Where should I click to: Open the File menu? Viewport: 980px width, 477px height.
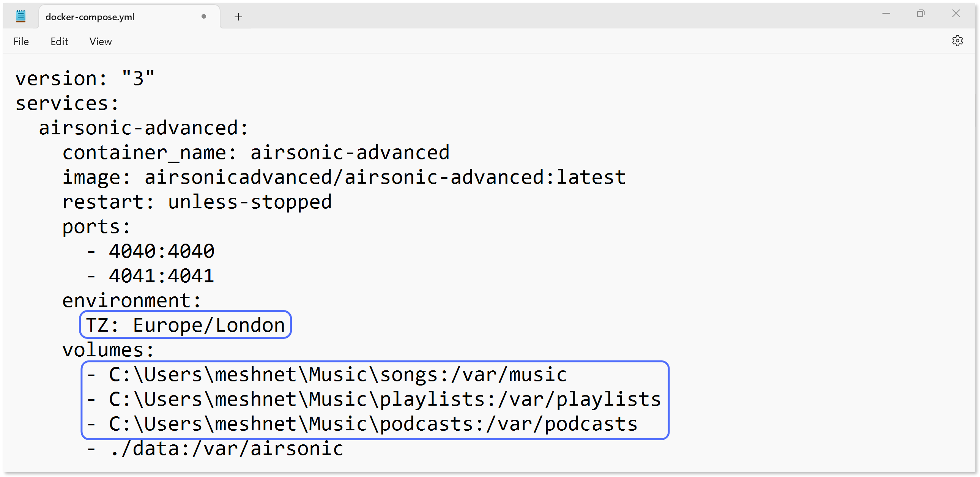tap(21, 41)
